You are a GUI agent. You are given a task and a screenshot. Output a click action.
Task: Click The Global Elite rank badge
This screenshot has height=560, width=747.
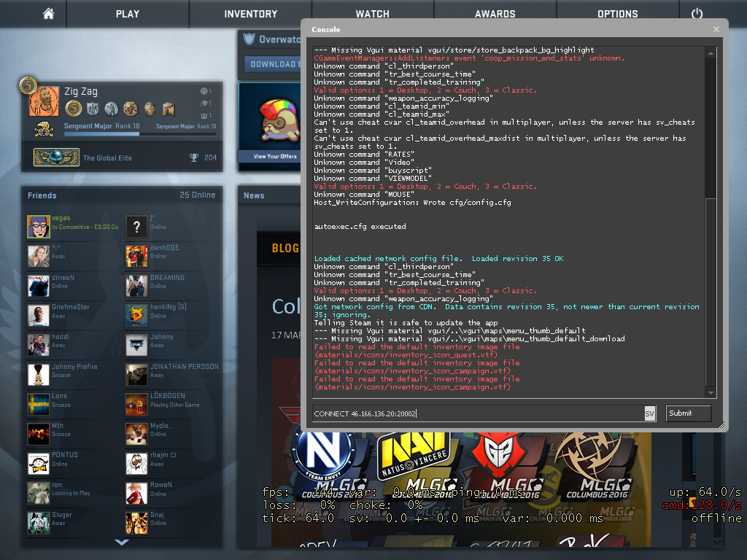[56, 157]
